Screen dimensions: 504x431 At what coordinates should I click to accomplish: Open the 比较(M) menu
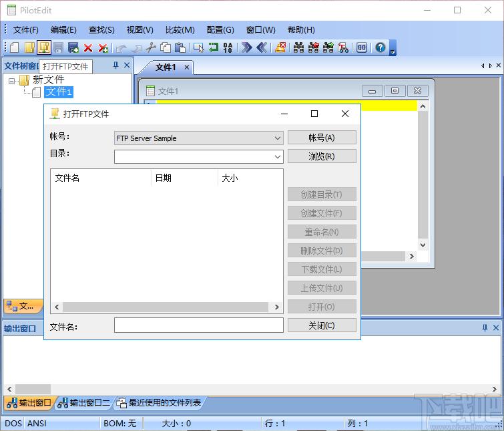180,30
